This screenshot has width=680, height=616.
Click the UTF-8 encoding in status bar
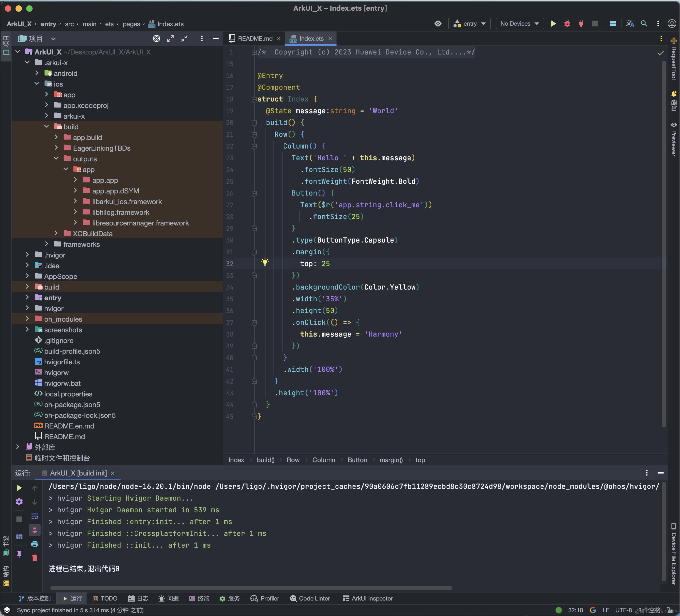(x=623, y=610)
